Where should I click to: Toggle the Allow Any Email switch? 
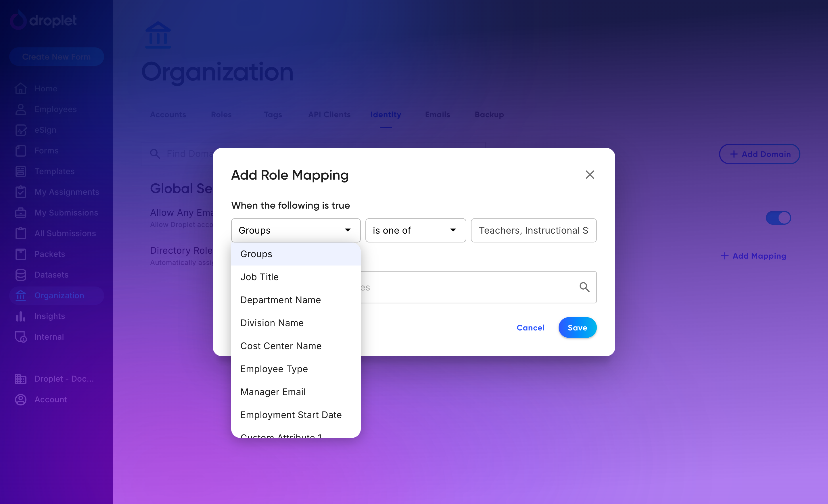(778, 218)
